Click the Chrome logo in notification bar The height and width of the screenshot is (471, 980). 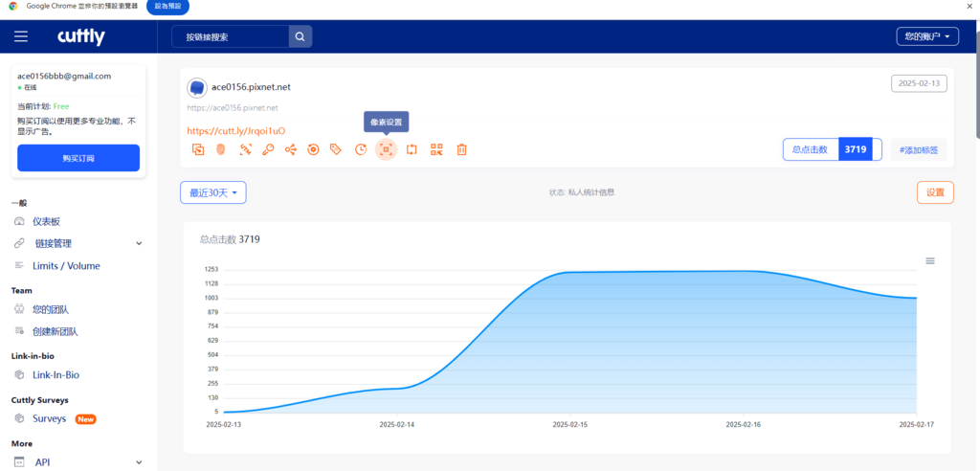click(13, 6)
